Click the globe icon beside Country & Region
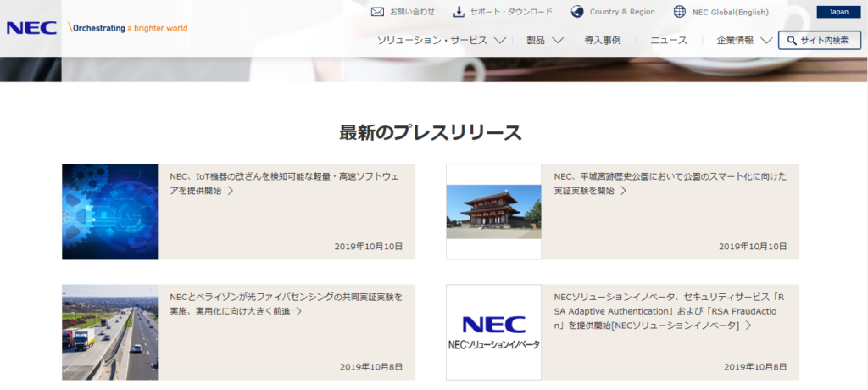The image size is (868, 390). [x=577, y=12]
